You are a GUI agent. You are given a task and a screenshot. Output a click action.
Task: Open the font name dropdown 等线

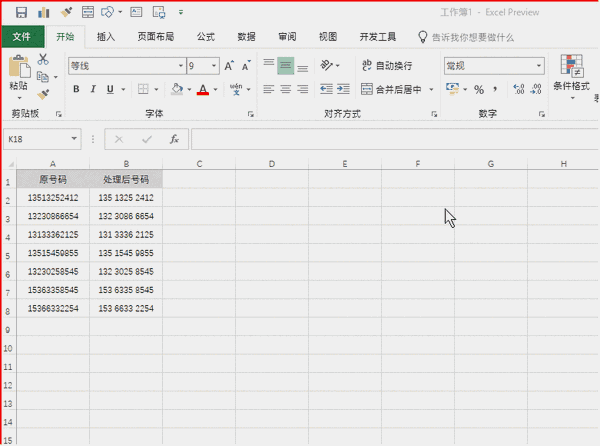181,66
